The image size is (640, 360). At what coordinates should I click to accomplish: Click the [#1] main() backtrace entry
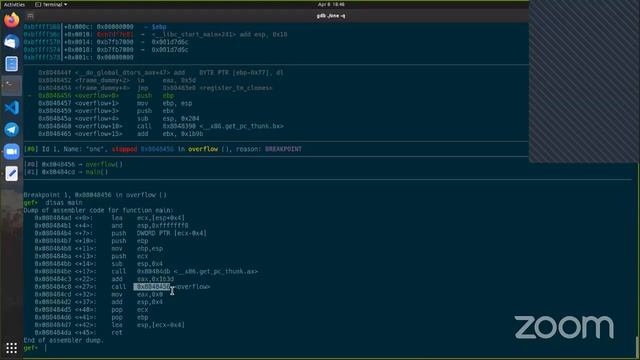(66, 172)
